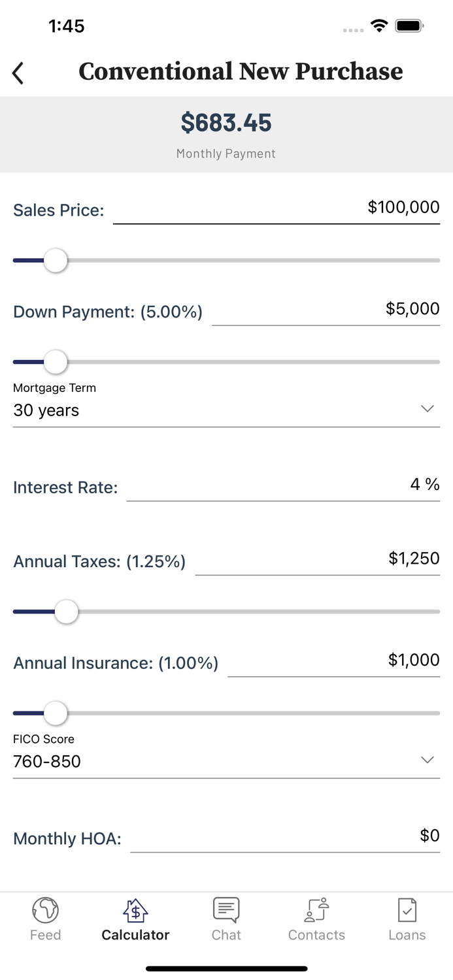Expand the 30 years term chevron
The image size is (453, 980).
[x=428, y=408]
